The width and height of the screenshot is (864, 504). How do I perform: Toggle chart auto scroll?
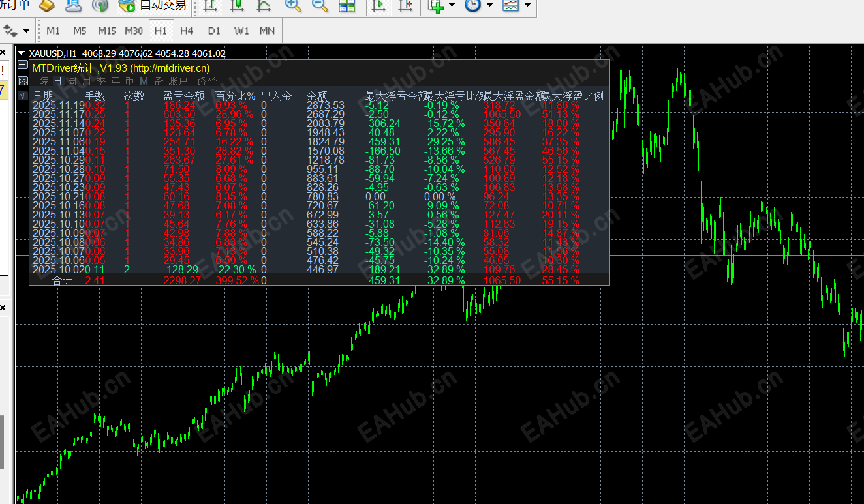tap(378, 6)
